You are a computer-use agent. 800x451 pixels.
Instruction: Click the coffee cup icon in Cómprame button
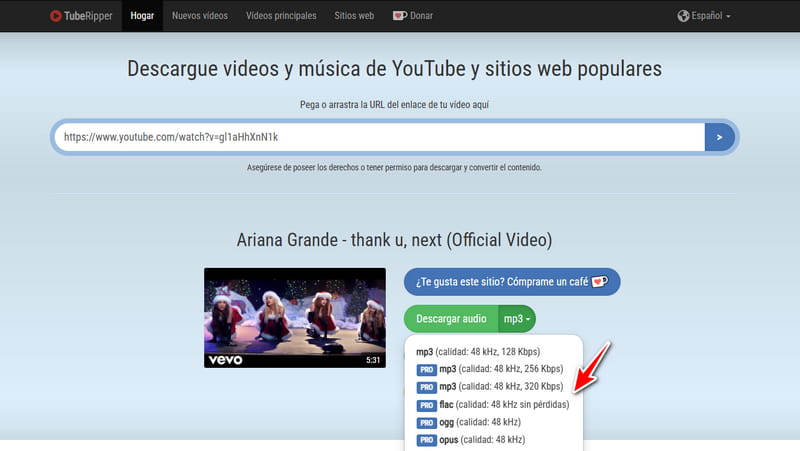pyautogui.click(x=599, y=282)
